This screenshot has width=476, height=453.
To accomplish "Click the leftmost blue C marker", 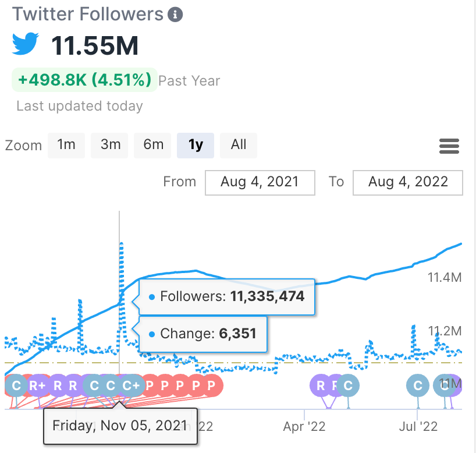I will pos(16,385).
